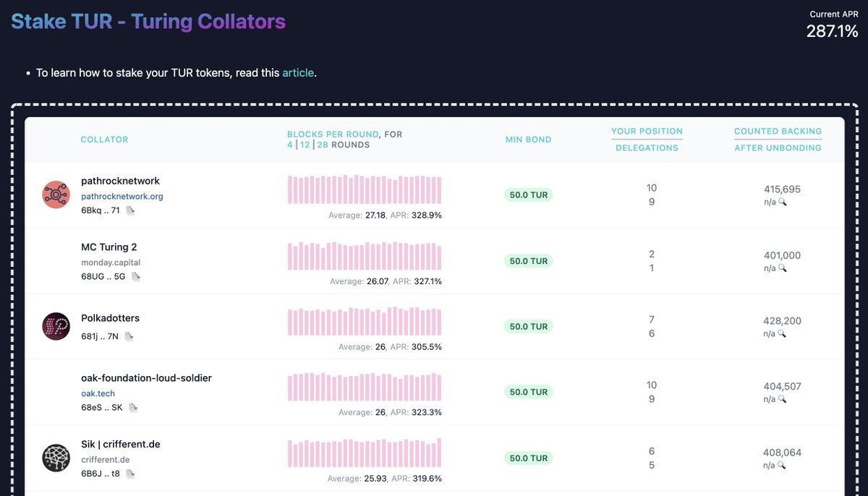This screenshot has height=496, width=868.
Task: Select oak-foundation-loud-soldier collator name
Action: 146,378
